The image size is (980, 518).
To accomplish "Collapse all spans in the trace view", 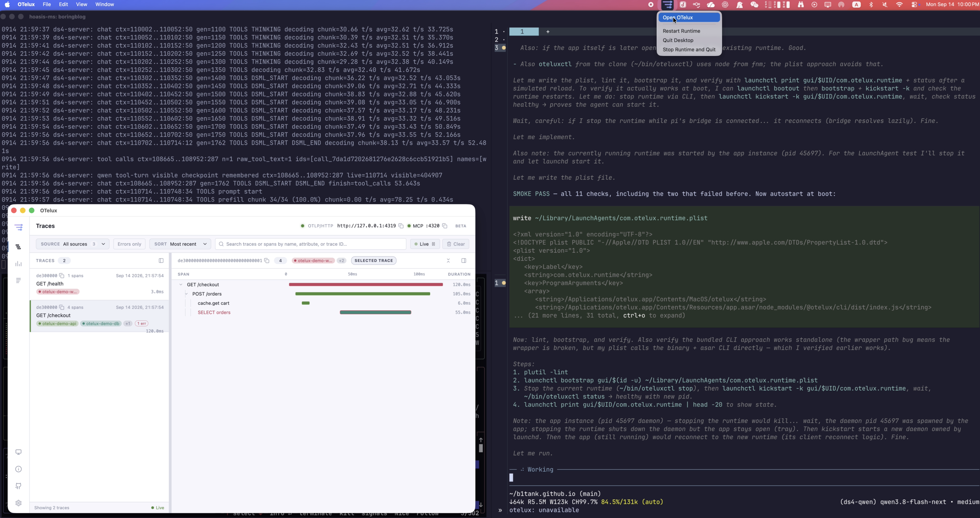I will [449, 261].
